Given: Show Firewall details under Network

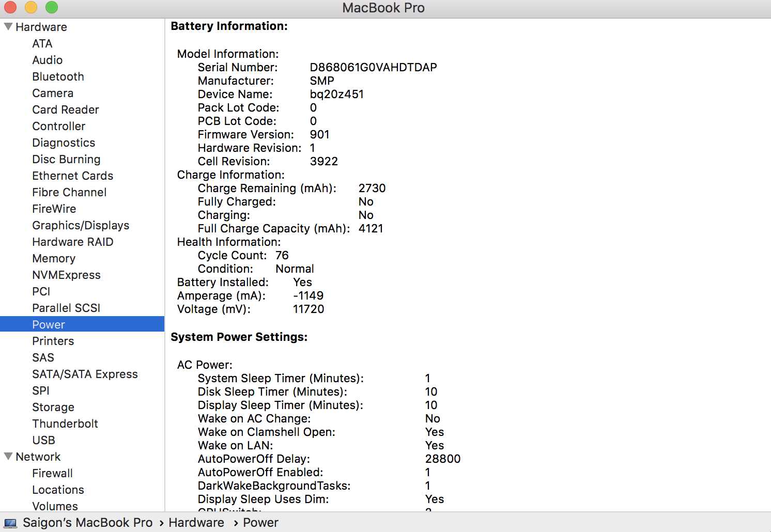Looking at the screenshot, I should click(x=52, y=473).
